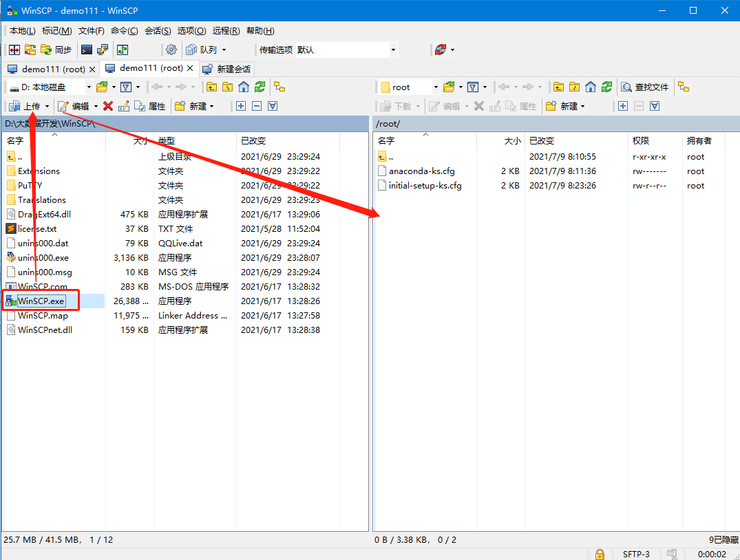This screenshot has height=560, width=740.
Task: Open the 帮助(H) menu
Action: click(260, 31)
